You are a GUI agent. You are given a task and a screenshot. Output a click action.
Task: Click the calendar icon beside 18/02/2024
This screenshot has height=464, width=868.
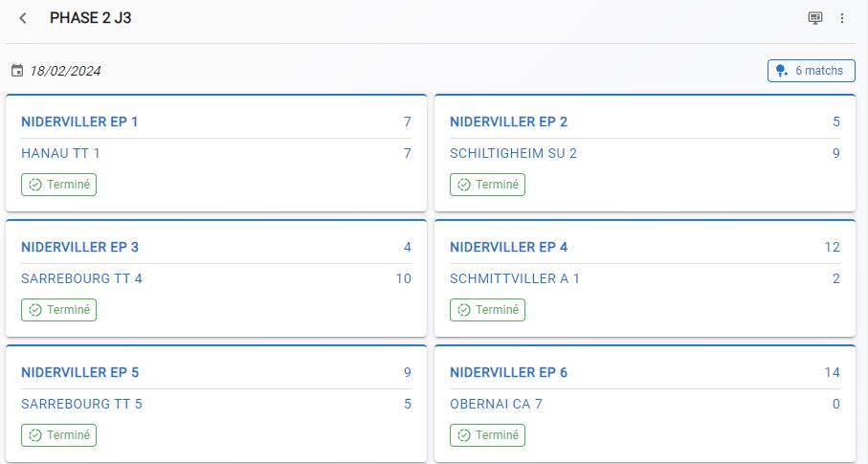[17, 71]
